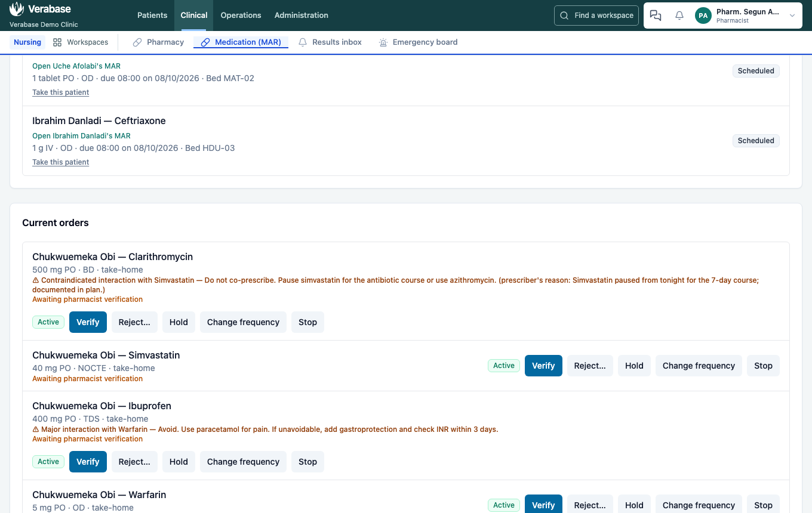812x513 pixels.
Task: Open the notifications bell
Action: (679, 16)
